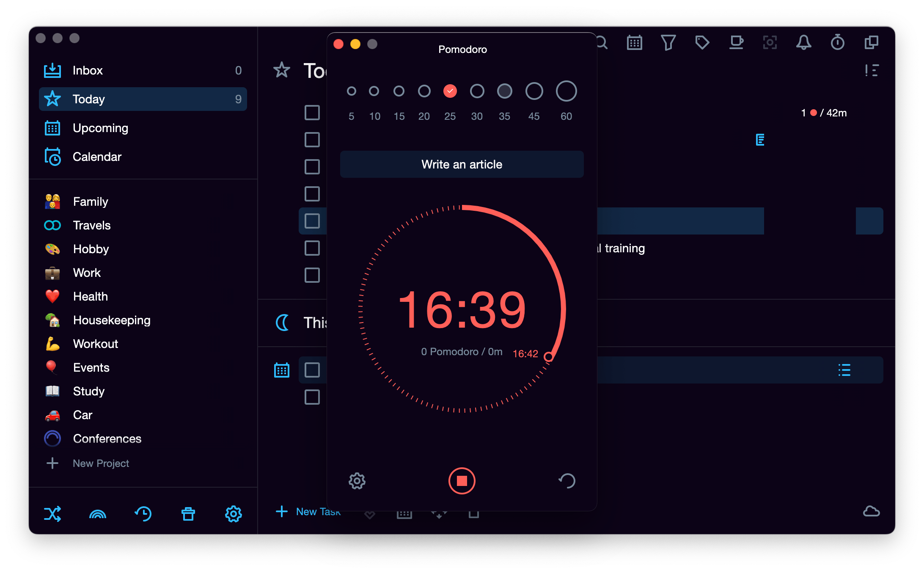
Task: Open the Car project
Action: (x=143, y=415)
